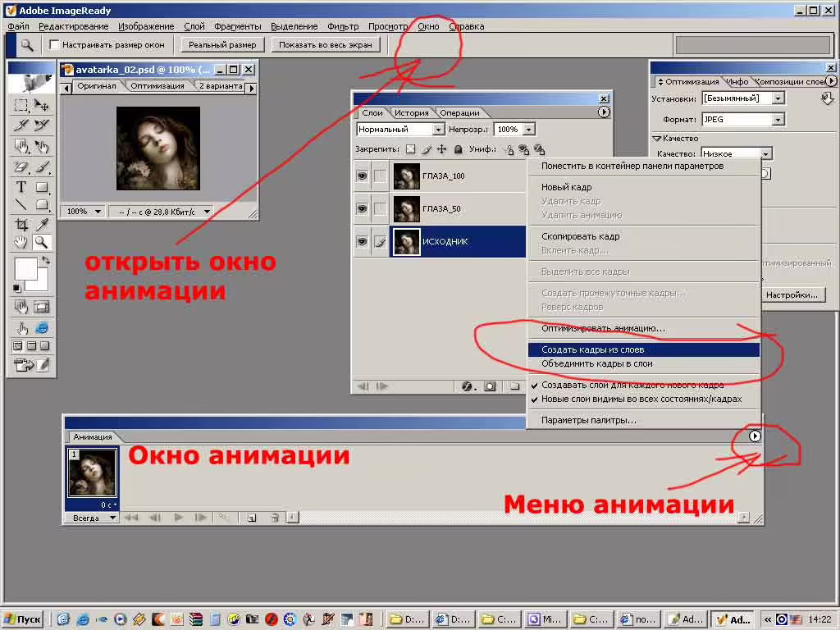840x630 pixels.
Task: Click lock transparent pixels icon
Action: [410, 149]
